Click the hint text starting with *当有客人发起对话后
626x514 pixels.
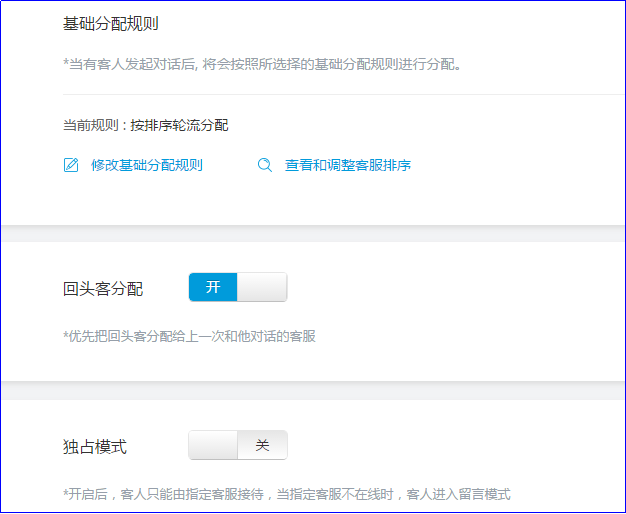point(260,65)
